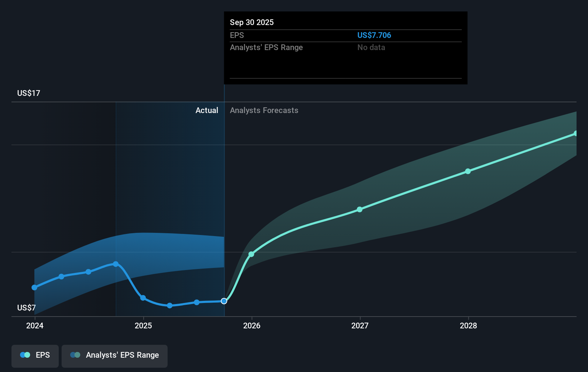The width and height of the screenshot is (588, 372).
Task: Click the final forecast EPS point after 2028
Action: 575,133
